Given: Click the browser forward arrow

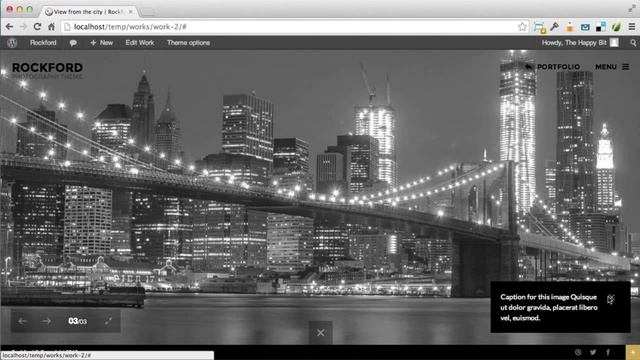Looking at the screenshot, I should click(23, 27).
